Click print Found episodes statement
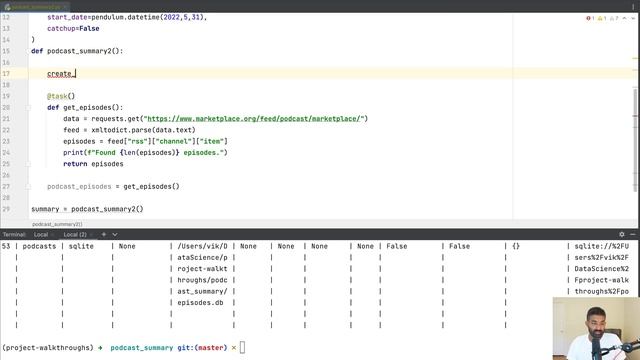 point(145,153)
